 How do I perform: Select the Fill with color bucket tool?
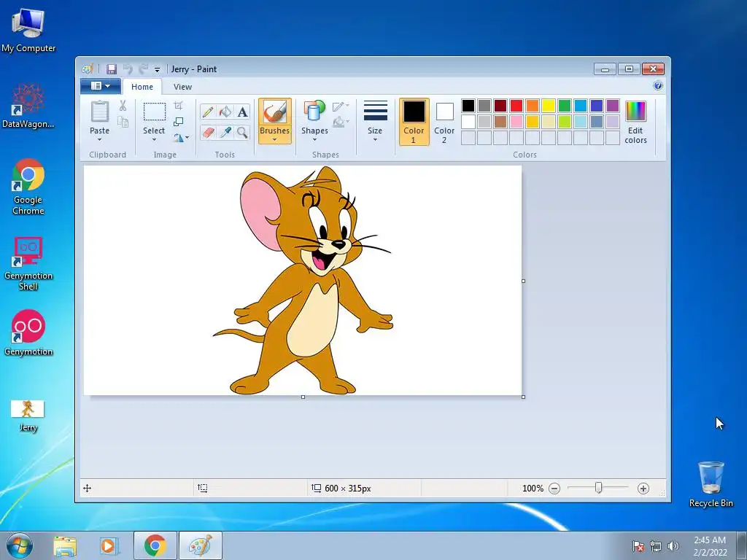point(225,112)
